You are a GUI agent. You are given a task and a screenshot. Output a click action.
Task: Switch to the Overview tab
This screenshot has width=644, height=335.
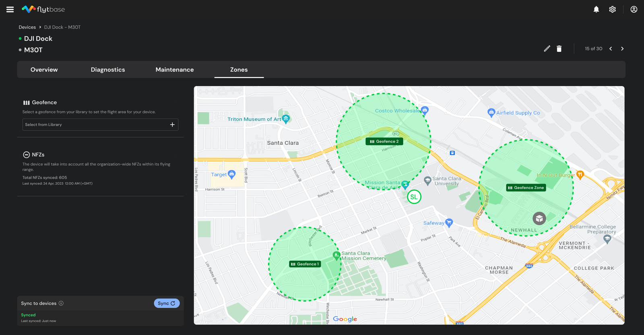[x=44, y=70]
